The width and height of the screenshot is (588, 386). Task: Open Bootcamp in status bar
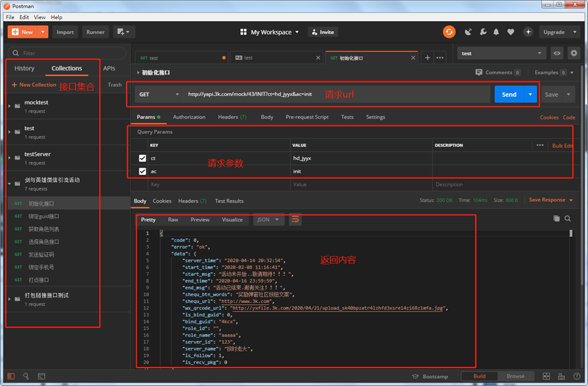pos(430,376)
